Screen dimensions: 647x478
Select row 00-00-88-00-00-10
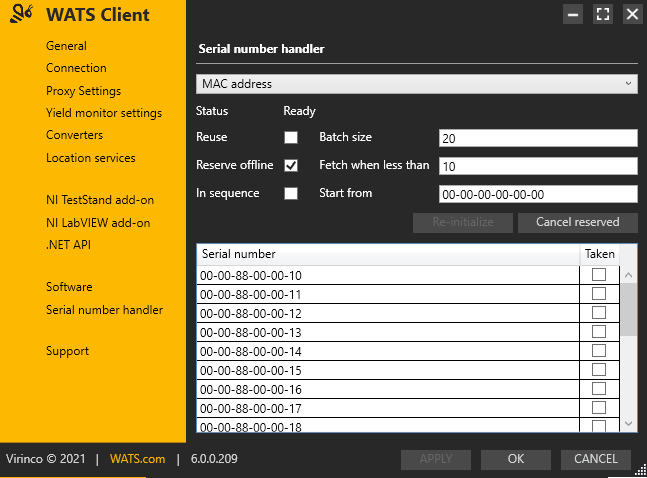pyautogui.click(x=388, y=275)
